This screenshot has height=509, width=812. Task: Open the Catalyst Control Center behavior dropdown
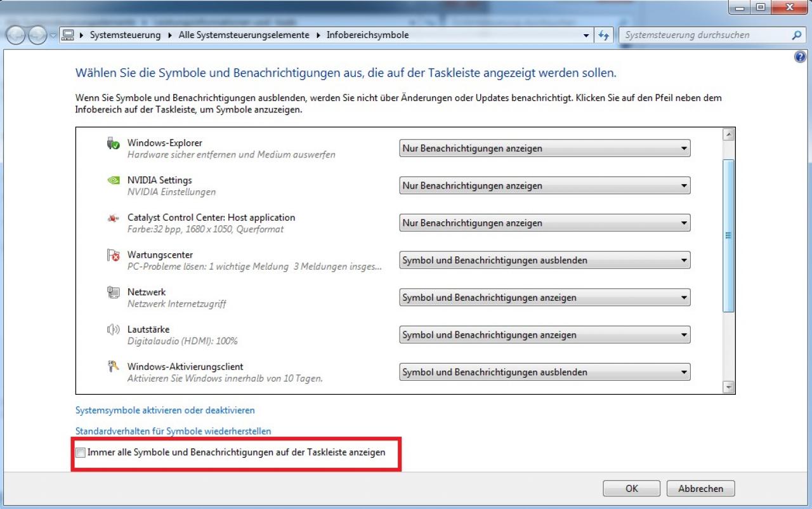pos(545,223)
